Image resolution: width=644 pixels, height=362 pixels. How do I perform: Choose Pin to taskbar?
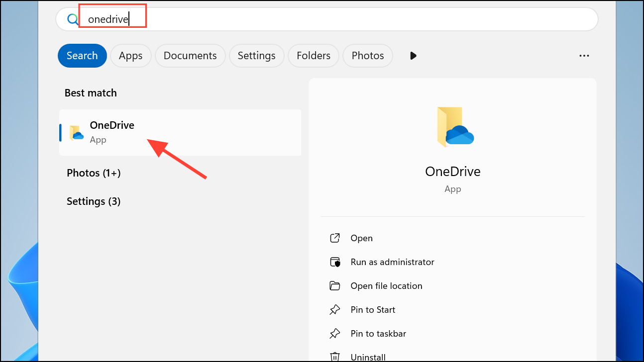tap(378, 334)
